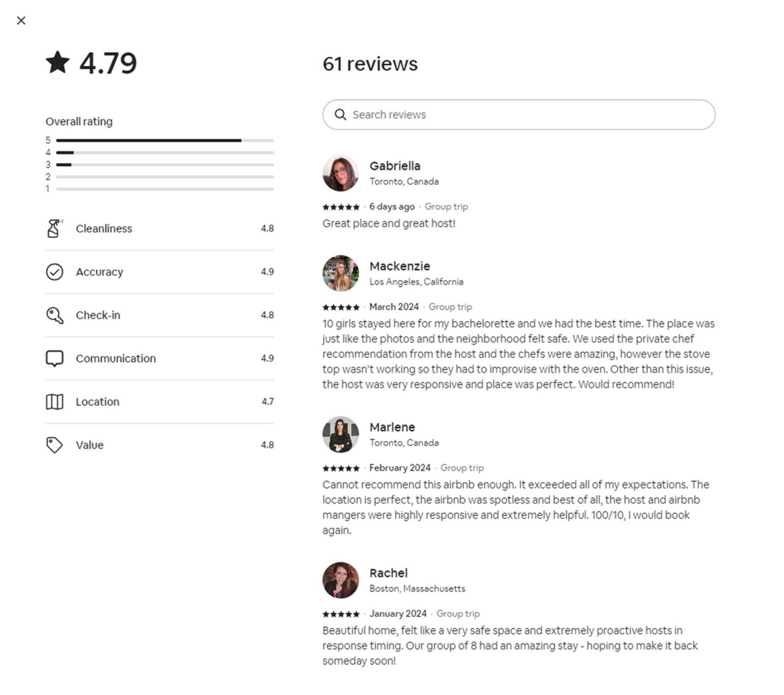Screen dimensions: 784x695
Task: Click the Cleanliness spray bottle icon
Action: tap(54, 228)
